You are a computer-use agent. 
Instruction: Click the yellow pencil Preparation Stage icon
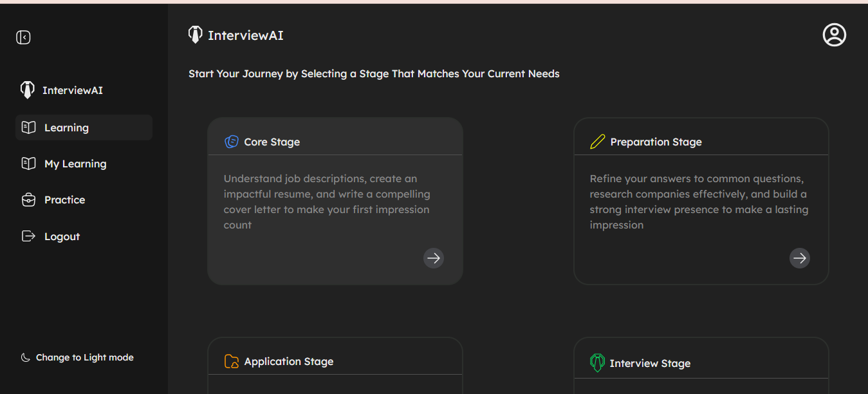click(598, 142)
